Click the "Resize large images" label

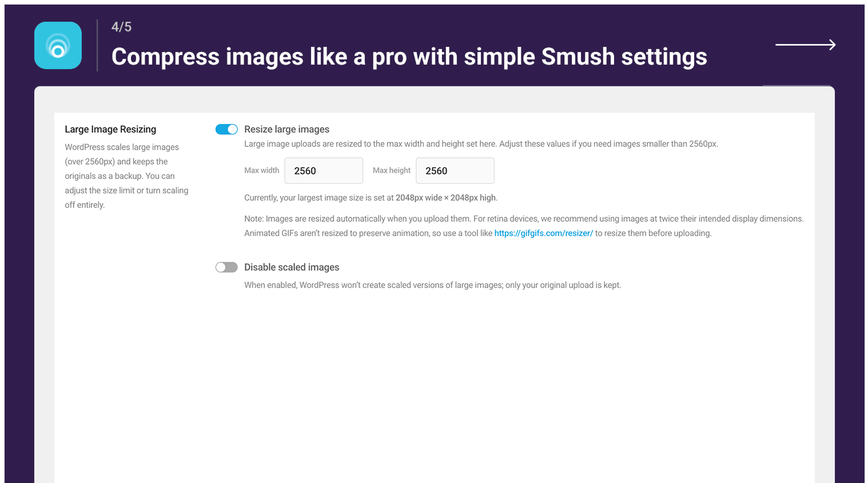[x=286, y=129]
